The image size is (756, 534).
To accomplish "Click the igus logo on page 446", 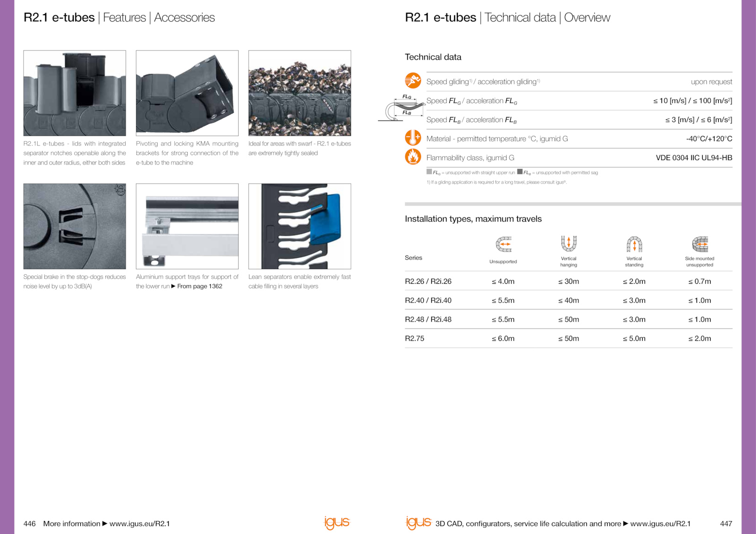I will tap(337, 522).
